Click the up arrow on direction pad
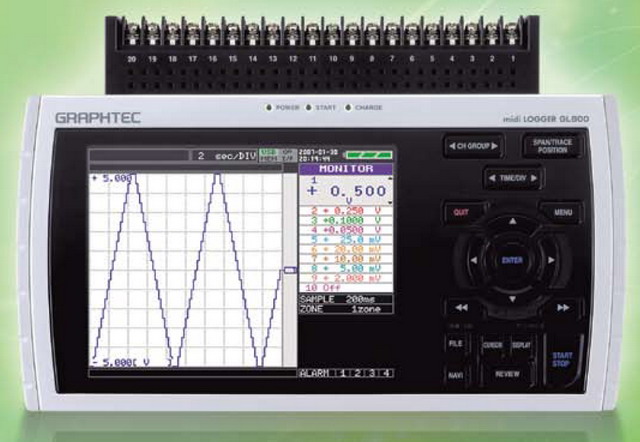The width and height of the screenshot is (640, 442). [x=513, y=221]
